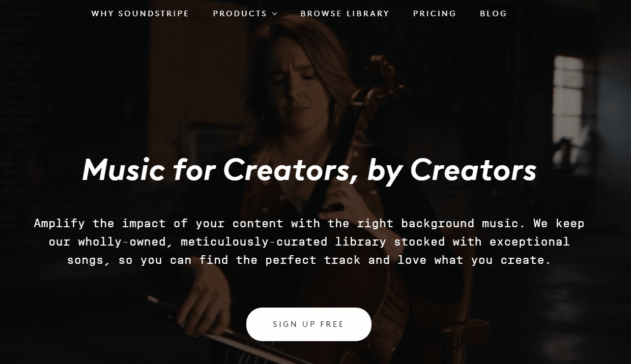Viewport: 631px width, 364px height.
Task: Visit the Blog link
Action: (493, 14)
